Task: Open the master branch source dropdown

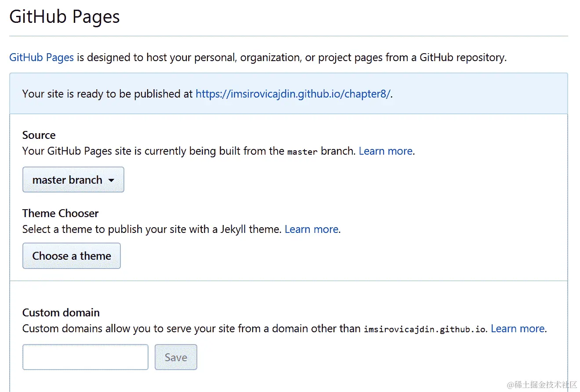Action: (x=73, y=180)
